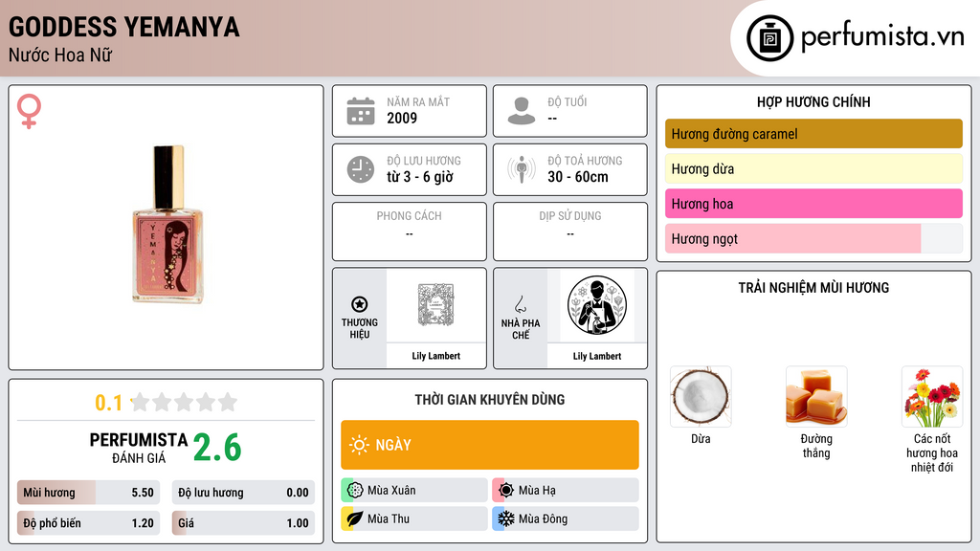Click the Hương dừa accord bar
The height and width of the screenshot is (551, 980).
[x=813, y=168]
